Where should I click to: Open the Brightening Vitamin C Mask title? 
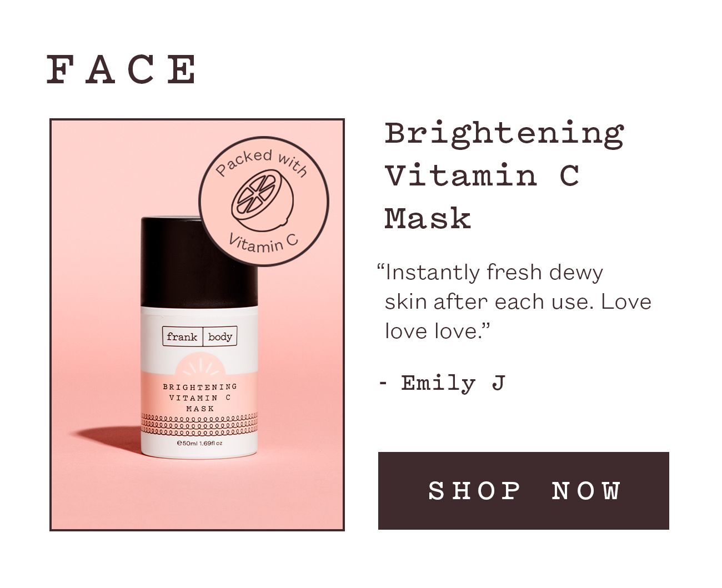point(504,175)
